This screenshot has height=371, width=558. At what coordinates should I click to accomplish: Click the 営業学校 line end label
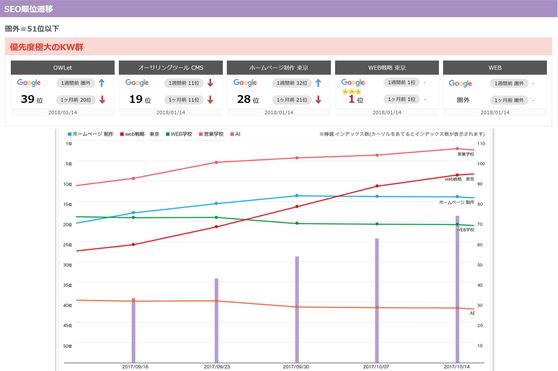465,154
